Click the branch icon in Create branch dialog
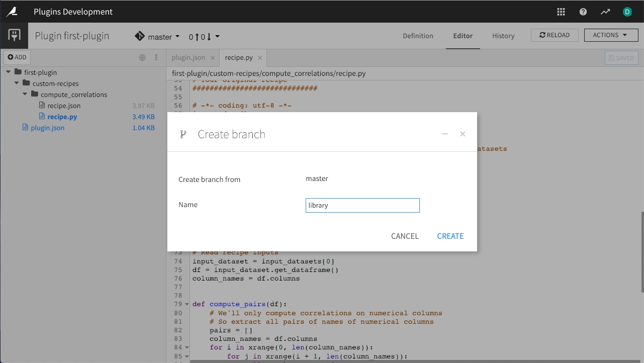Image resolution: width=644 pixels, height=363 pixels. click(183, 134)
